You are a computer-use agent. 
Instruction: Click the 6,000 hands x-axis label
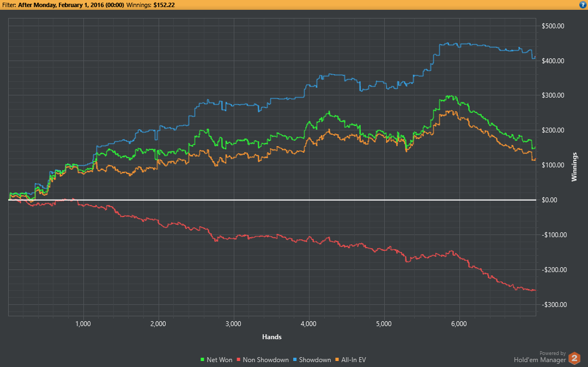point(459,323)
